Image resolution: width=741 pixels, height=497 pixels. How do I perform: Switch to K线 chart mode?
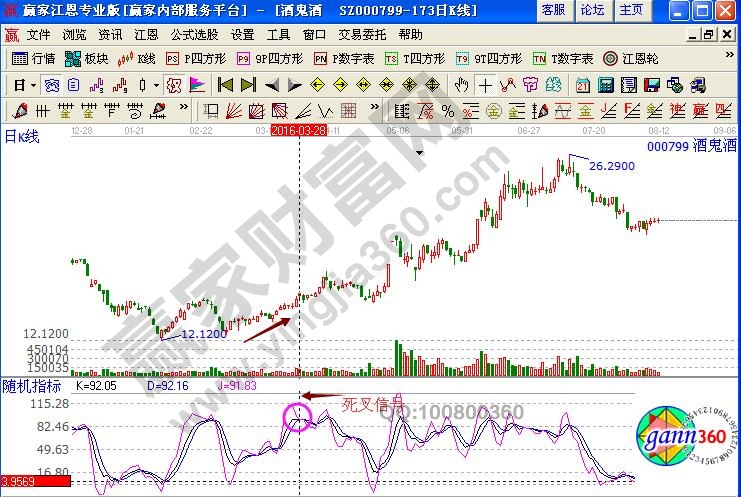tap(138, 59)
